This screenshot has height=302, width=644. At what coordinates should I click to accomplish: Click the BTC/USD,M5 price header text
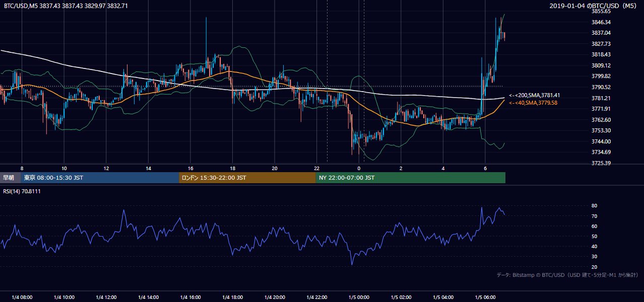tap(66, 6)
